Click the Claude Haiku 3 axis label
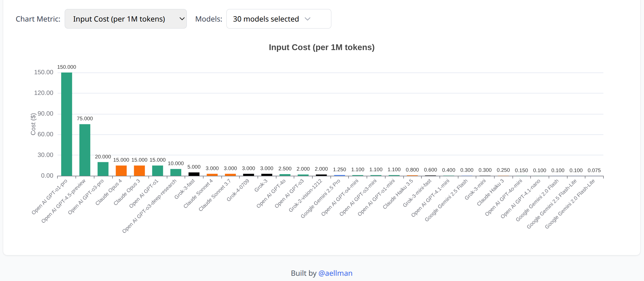This screenshot has width=644, height=281. click(491, 192)
